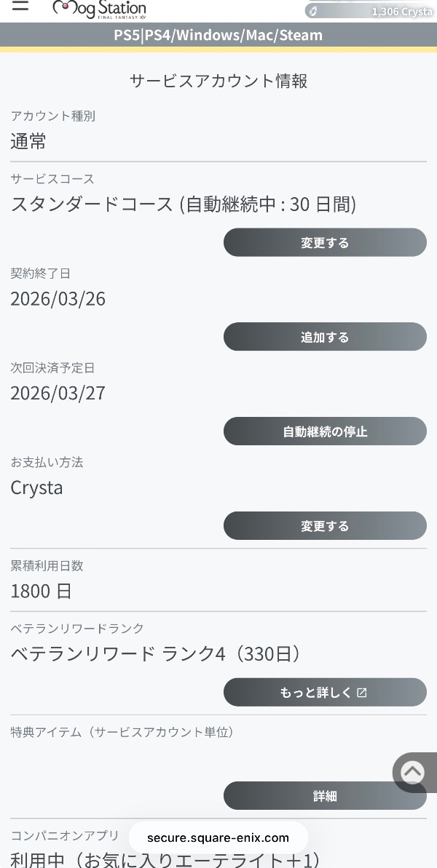Tap the scroll-to-top chevron button
The height and width of the screenshot is (868, 437).
tap(413, 772)
